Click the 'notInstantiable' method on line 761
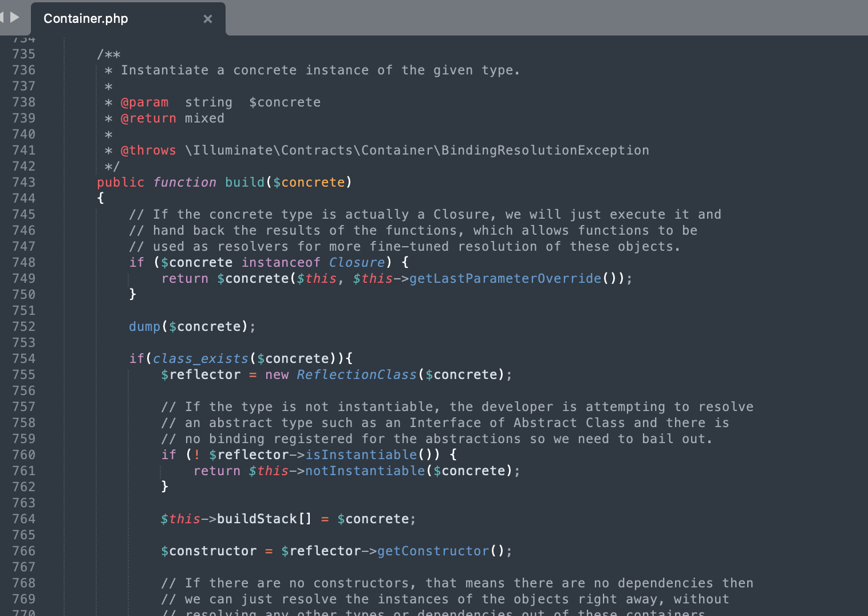The height and width of the screenshot is (616, 868). pyautogui.click(x=365, y=471)
